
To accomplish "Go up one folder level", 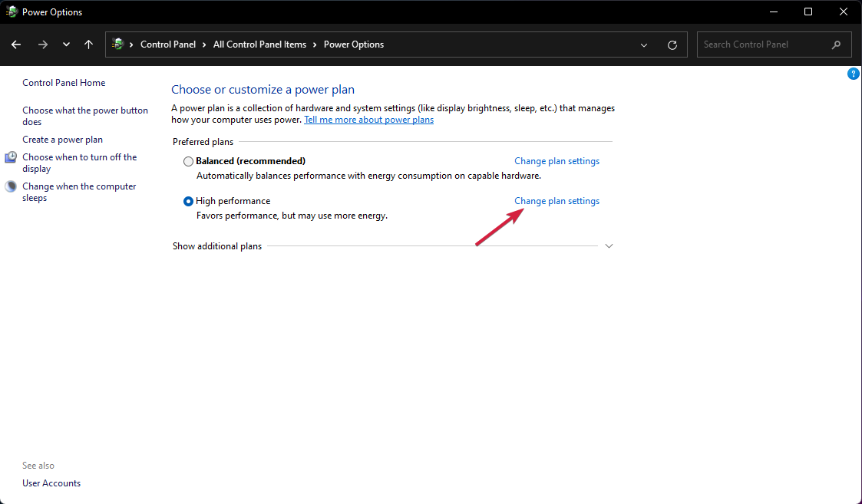I will (x=89, y=44).
